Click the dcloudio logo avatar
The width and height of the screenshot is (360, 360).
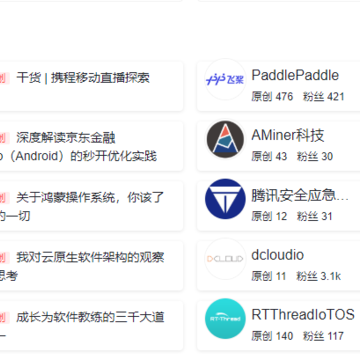coord(225,259)
